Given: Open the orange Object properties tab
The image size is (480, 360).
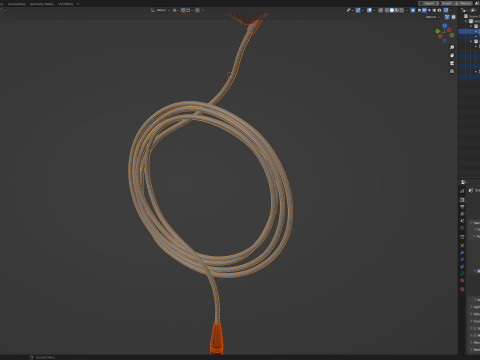Looking at the screenshot, I should 462,245.
